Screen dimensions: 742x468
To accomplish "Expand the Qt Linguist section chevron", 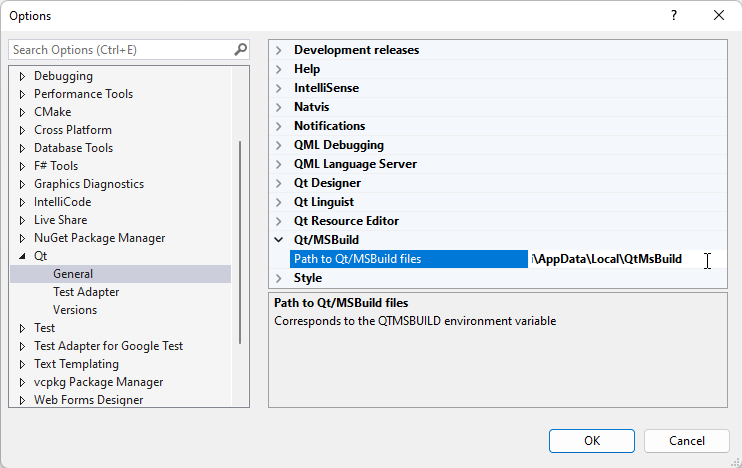I will pos(279,202).
